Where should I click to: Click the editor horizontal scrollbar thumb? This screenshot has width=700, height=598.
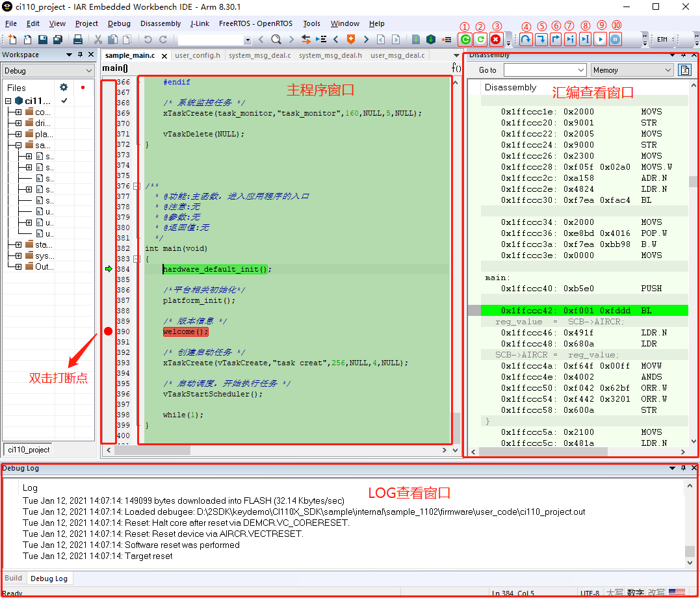[153, 450]
